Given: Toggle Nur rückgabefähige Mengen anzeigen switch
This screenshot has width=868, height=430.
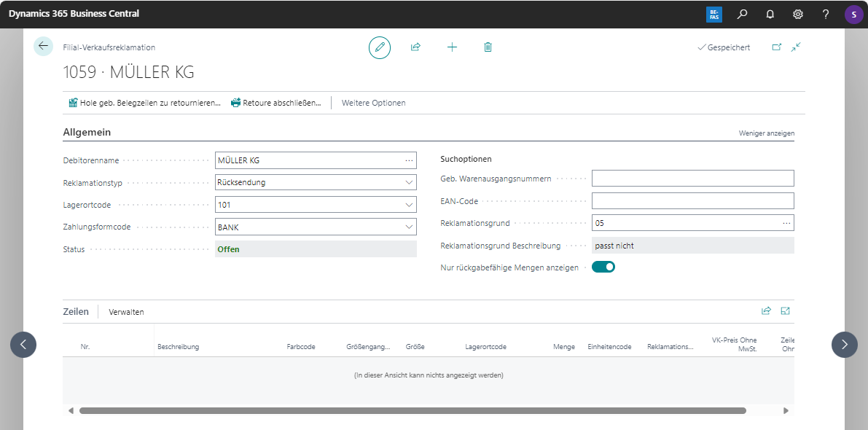Looking at the screenshot, I should tap(603, 267).
